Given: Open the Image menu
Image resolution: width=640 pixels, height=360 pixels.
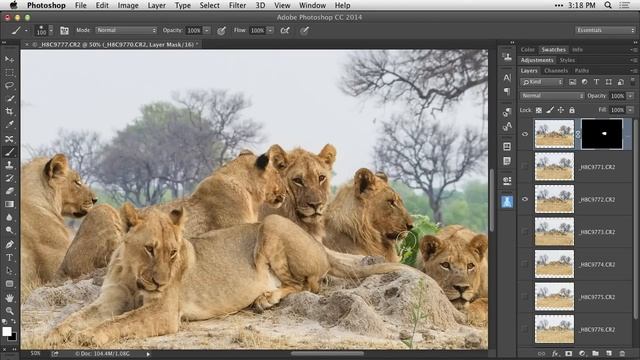Looking at the screenshot, I should click(x=128, y=5).
